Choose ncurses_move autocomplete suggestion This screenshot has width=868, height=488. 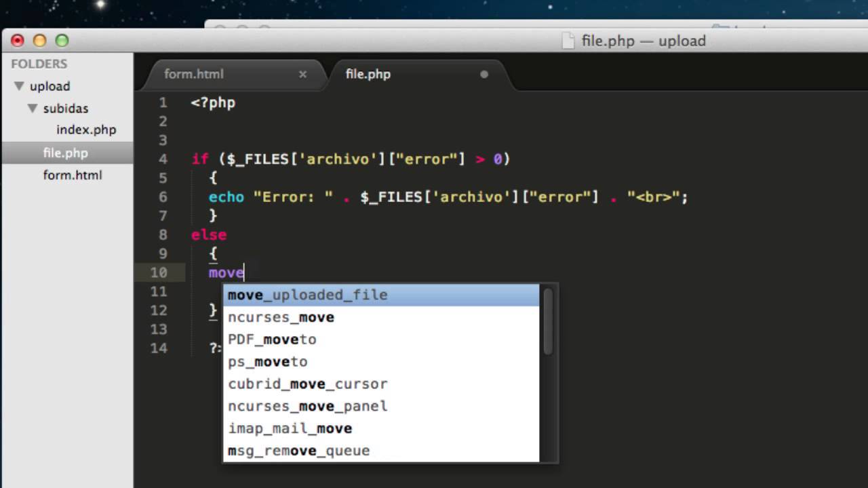tap(381, 317)
